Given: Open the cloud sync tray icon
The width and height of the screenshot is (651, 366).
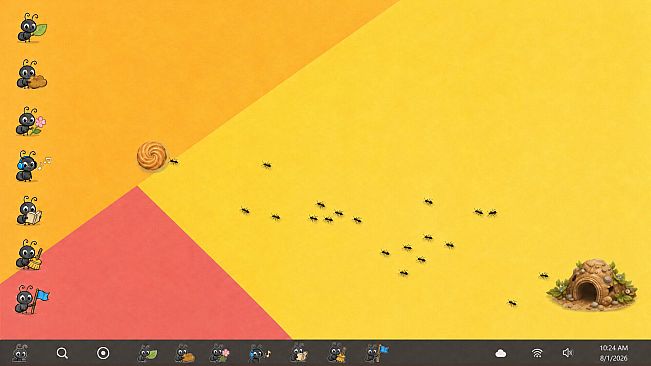Looking at the screenshot, I should click(501, 353).
